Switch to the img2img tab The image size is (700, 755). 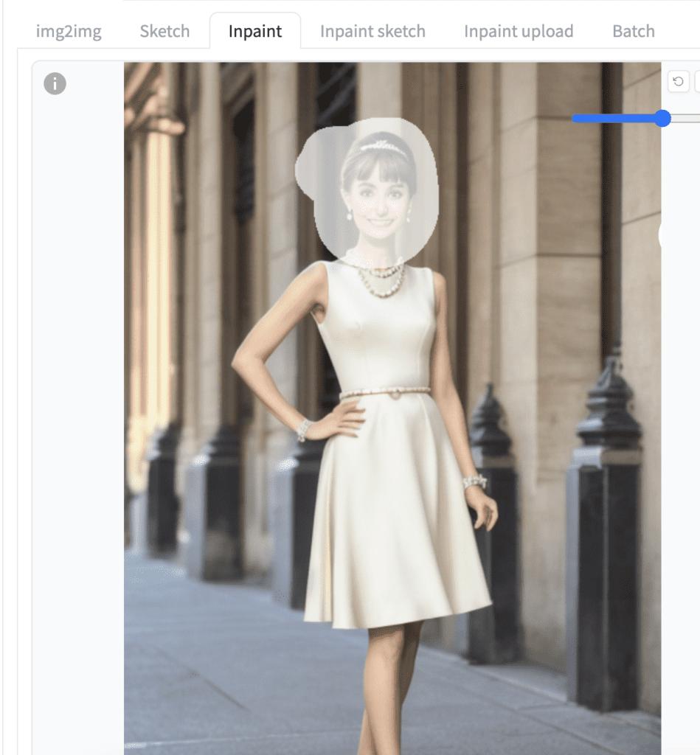(x=69, y=32)
